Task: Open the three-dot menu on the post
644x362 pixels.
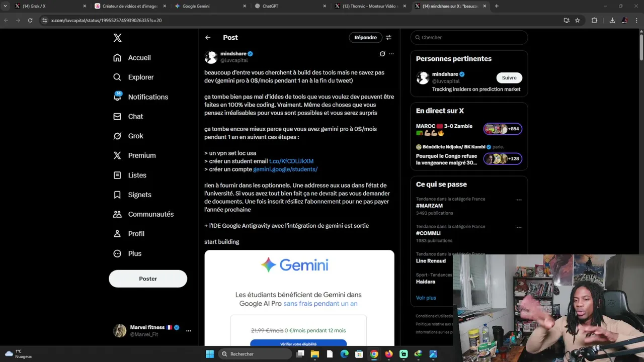Action: [x=391, y=54]
